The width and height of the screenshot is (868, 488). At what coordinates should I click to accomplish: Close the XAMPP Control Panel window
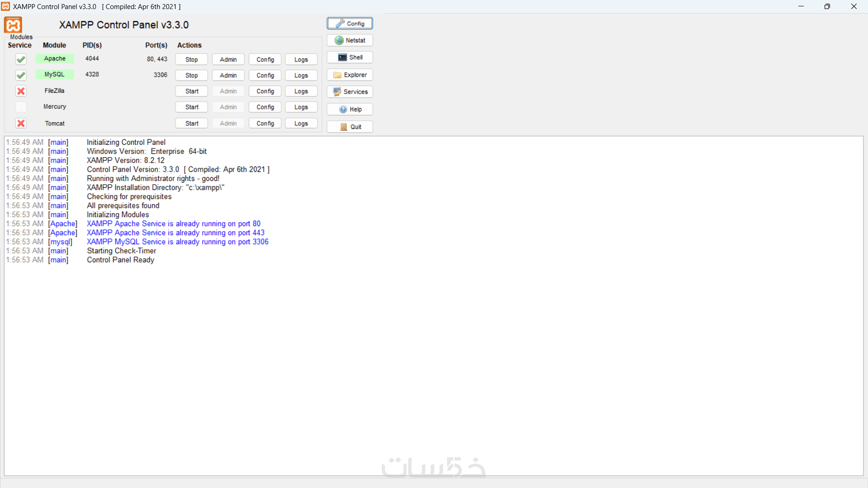(854, 6)
